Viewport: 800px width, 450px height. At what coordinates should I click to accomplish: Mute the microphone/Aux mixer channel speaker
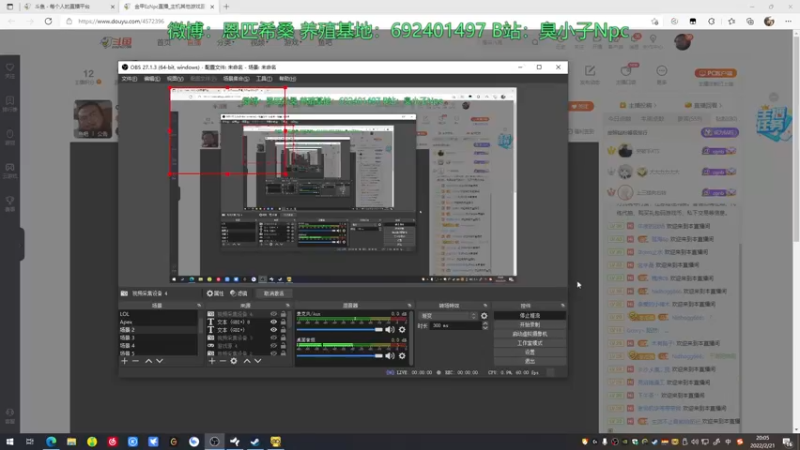390,330
